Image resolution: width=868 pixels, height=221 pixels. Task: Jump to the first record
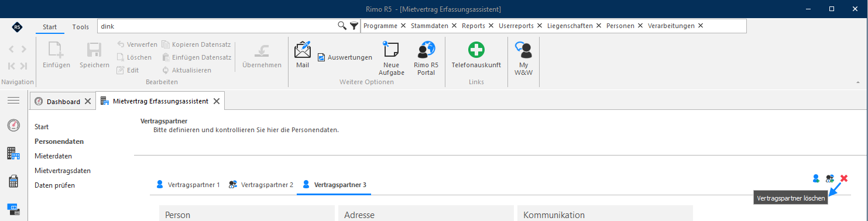(x=12, y=65)
